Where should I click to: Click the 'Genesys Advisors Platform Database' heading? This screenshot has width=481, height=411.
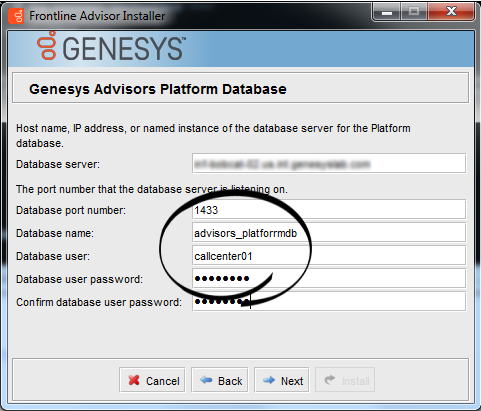tap(158, 89)
